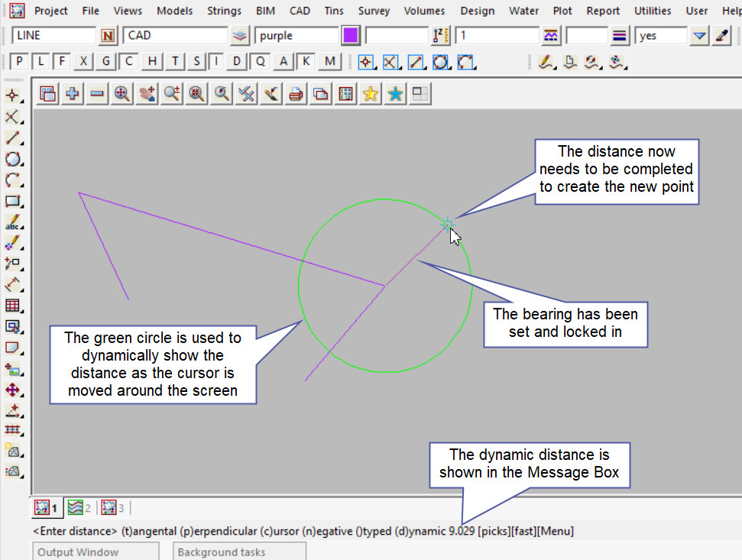Open the eyedropper pick attributes tool
Viewport: 742px width, 560px height.
point(720,36)
